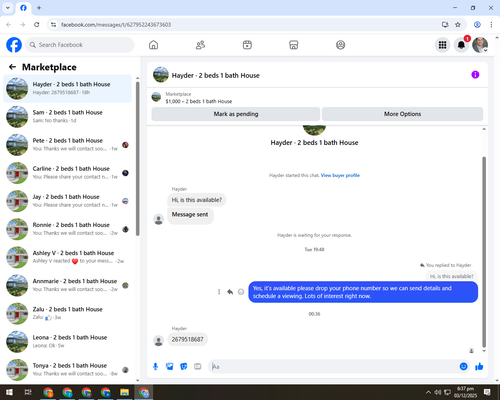Click More Options button
500x400 pixels.
click(402, 114)
